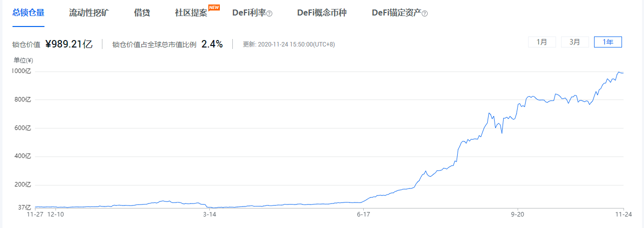Open the 借贷 tab
The image size is (644, 228).
coord(142,13)
